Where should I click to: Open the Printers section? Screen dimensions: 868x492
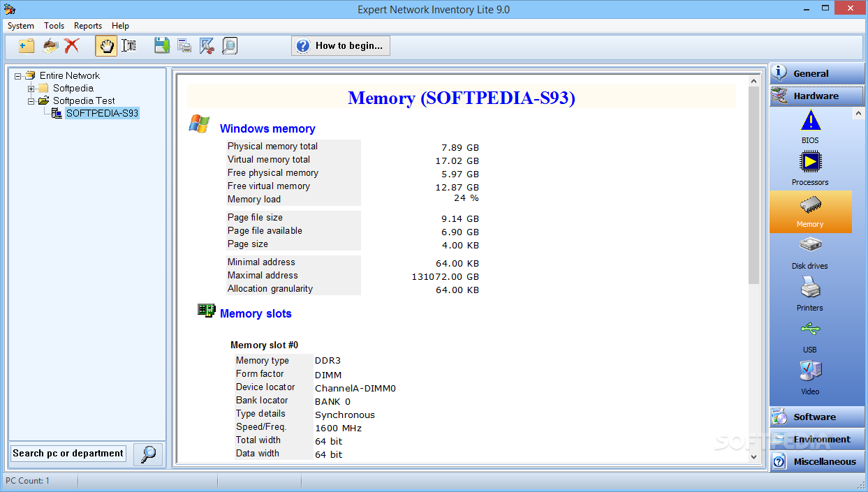810,295
